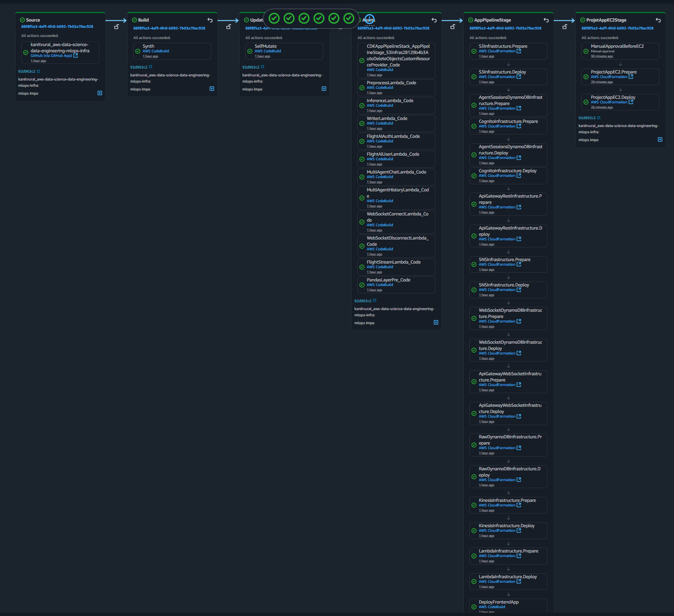This screenshot has width=674, height=616.
Task: Click rollback icon in Build stage header
Action: [210, 20]
